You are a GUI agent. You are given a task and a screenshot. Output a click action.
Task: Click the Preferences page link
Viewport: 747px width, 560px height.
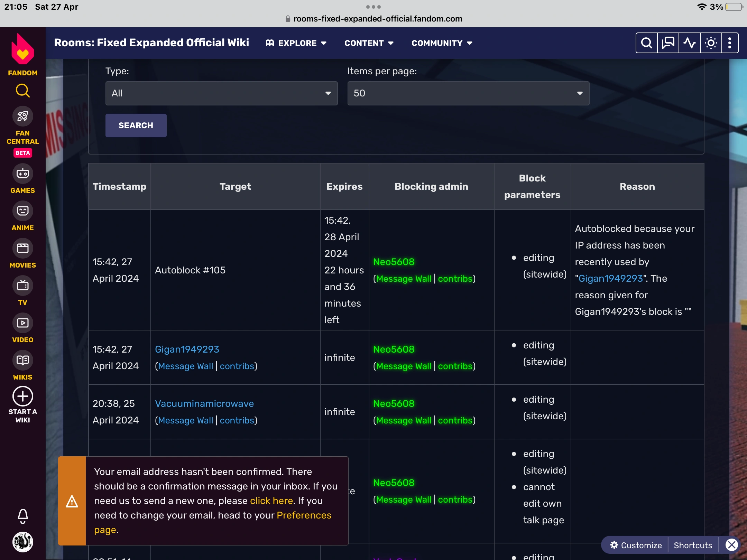(304, 515)
